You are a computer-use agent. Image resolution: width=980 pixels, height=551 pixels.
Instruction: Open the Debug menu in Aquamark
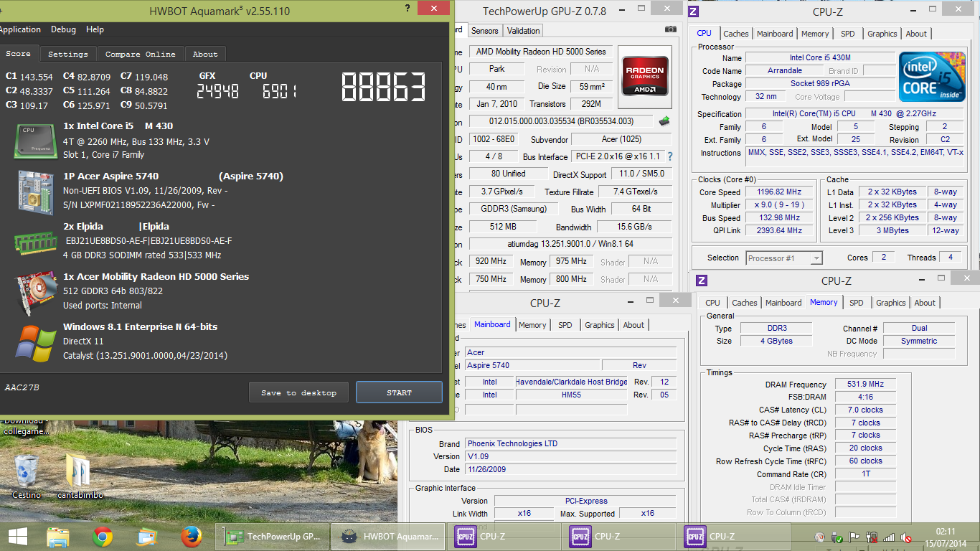click(63, 29)
